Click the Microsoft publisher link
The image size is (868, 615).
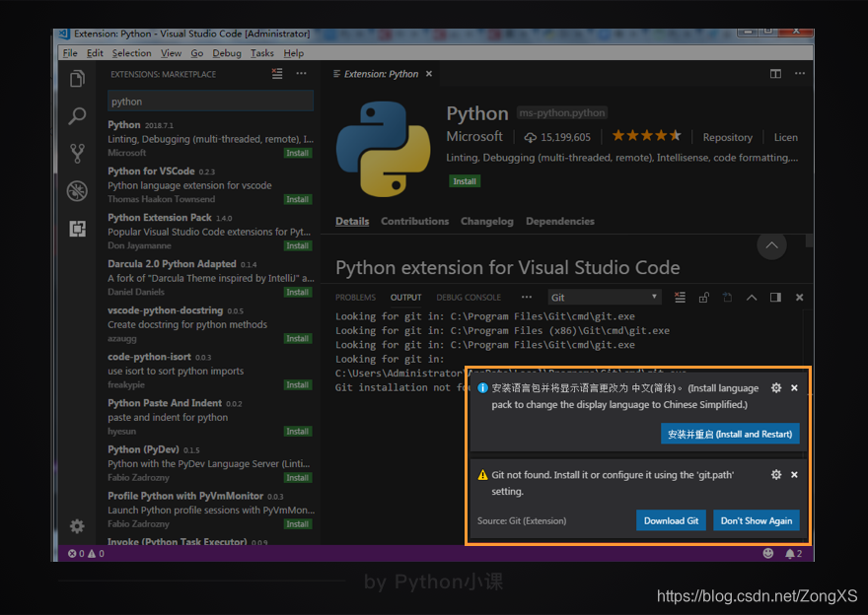[x=474, y=137]
